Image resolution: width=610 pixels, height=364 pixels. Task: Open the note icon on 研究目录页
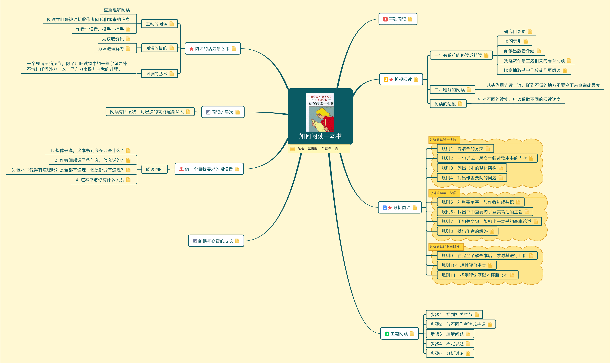pos(530,32)
